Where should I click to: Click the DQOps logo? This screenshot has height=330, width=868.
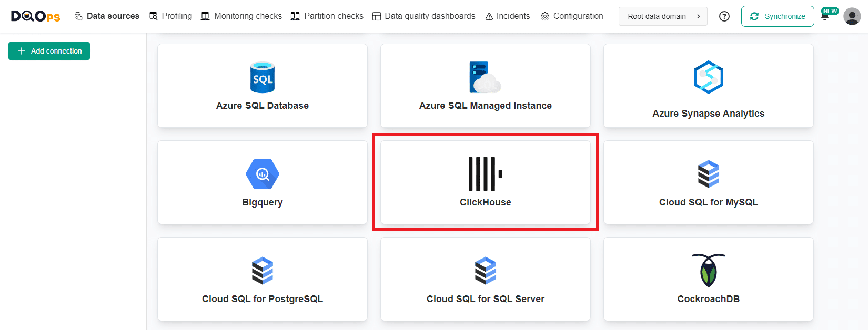(36, 16)
